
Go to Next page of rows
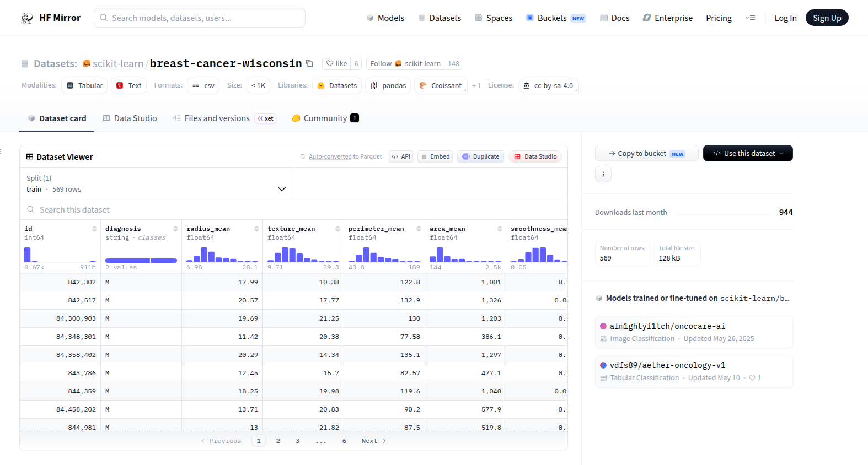(x=374, y=441)
